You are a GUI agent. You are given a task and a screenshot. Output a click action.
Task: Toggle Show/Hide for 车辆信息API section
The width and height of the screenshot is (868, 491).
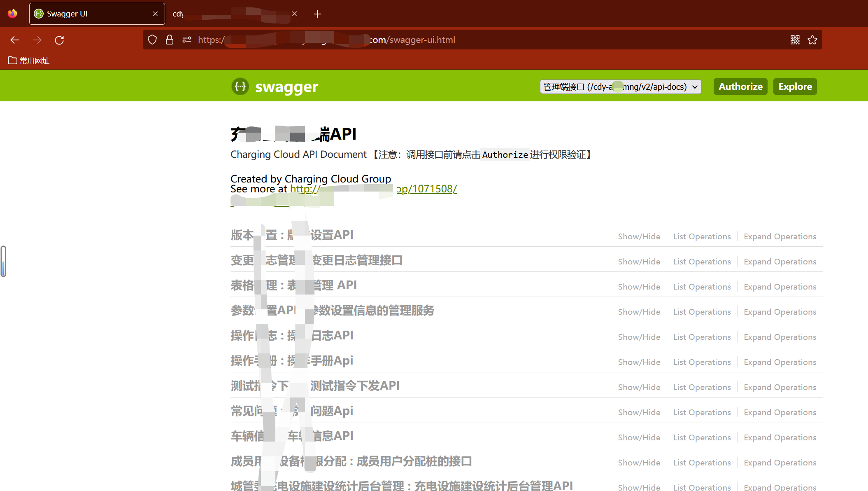click(x=639, y=437)
